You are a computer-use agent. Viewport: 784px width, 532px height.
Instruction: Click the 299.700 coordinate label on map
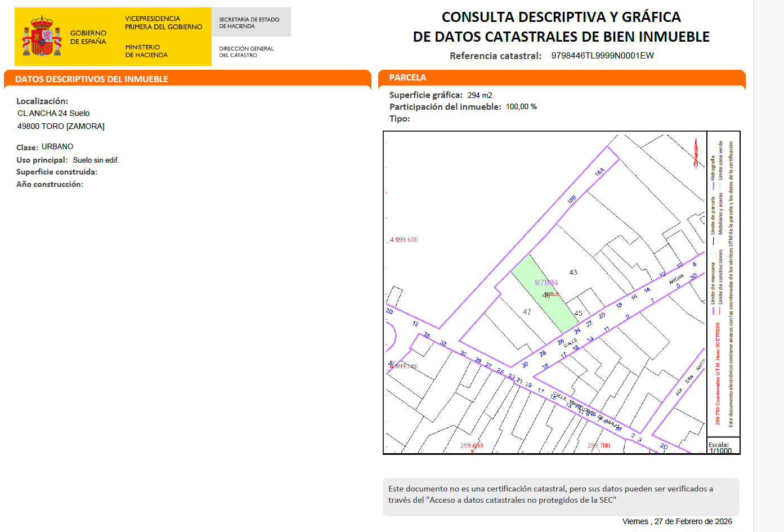pyautogui.click(x=599, y=445)
